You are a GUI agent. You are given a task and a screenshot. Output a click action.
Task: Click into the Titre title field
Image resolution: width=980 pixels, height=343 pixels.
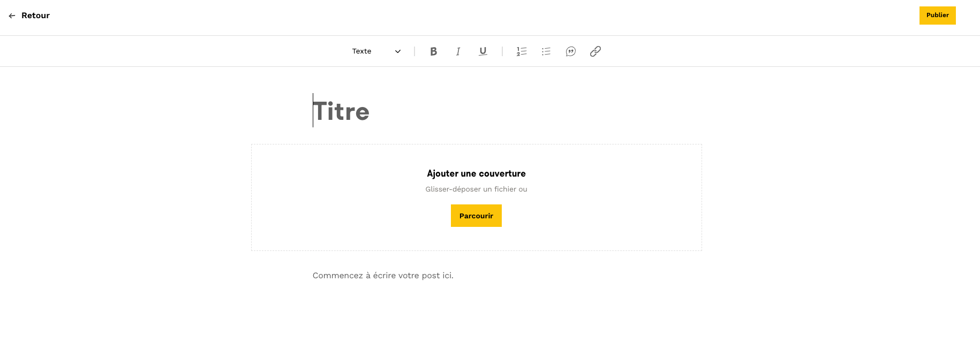[x=342, y=111]
